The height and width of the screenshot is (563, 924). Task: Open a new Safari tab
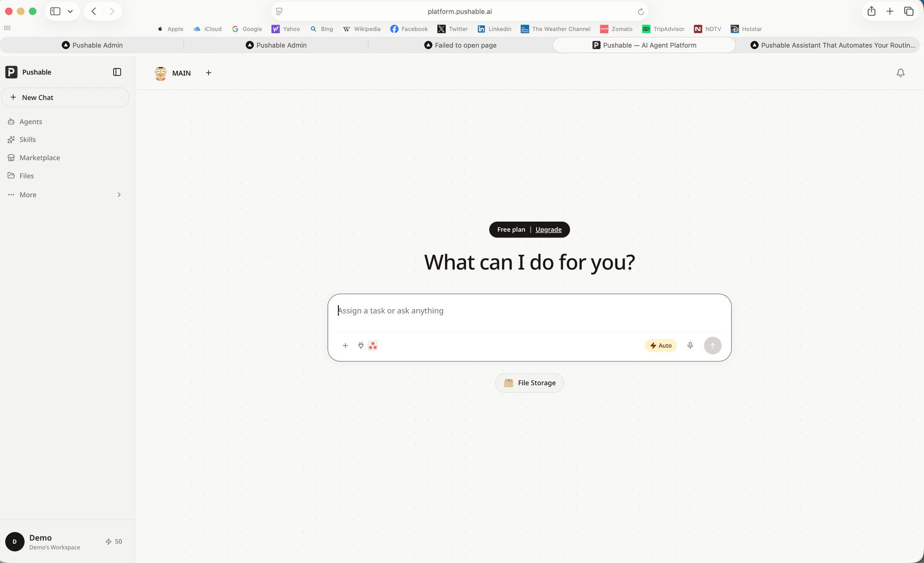pos(890,11)
